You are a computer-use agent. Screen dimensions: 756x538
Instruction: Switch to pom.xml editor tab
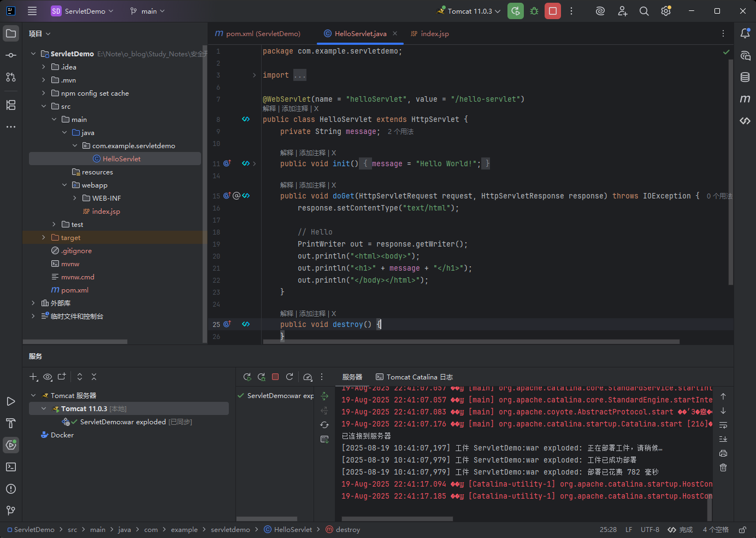click(258, 33)
